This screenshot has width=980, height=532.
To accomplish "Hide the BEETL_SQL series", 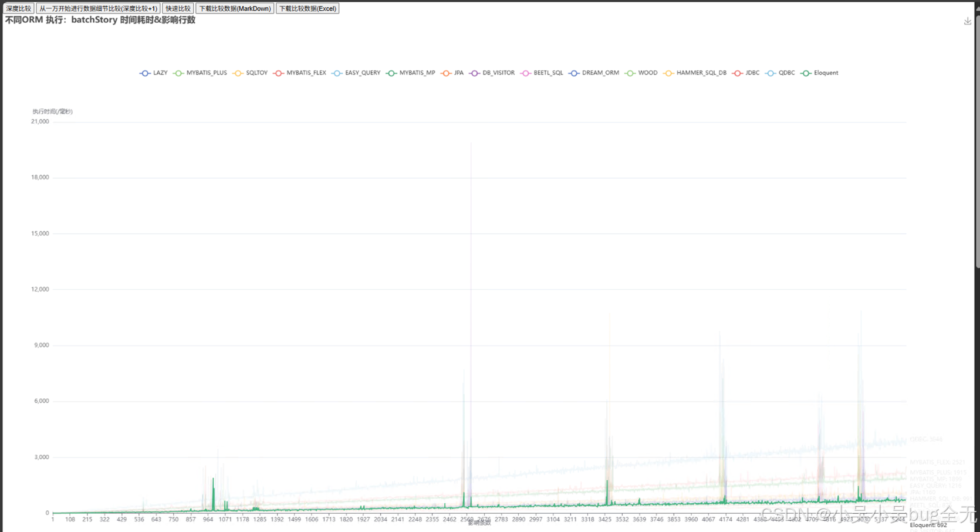I will (542, 73).
